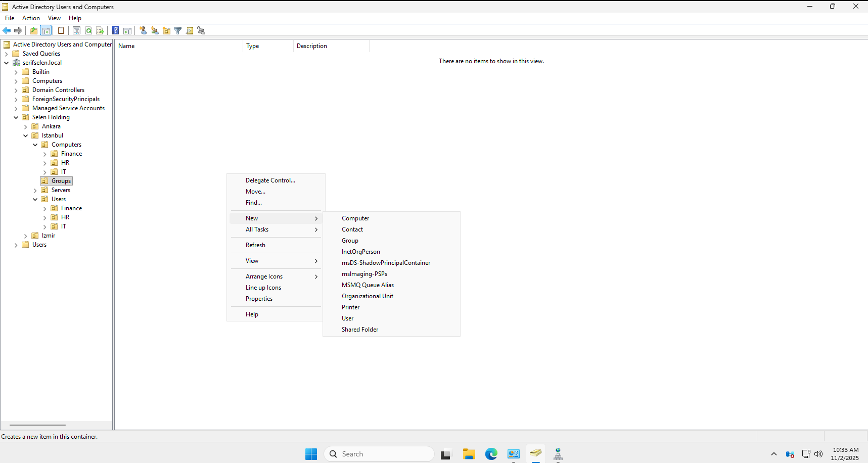Click the Filter funnel toolbar icon
Screen dimensions: 868x463
[x=178, y=31]
